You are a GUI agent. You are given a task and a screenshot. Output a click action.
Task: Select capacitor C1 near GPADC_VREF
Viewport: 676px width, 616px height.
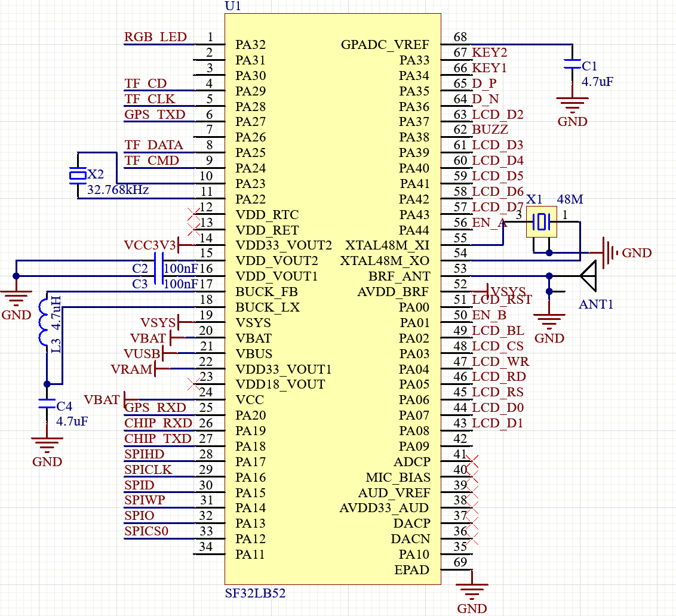[572, 64]
